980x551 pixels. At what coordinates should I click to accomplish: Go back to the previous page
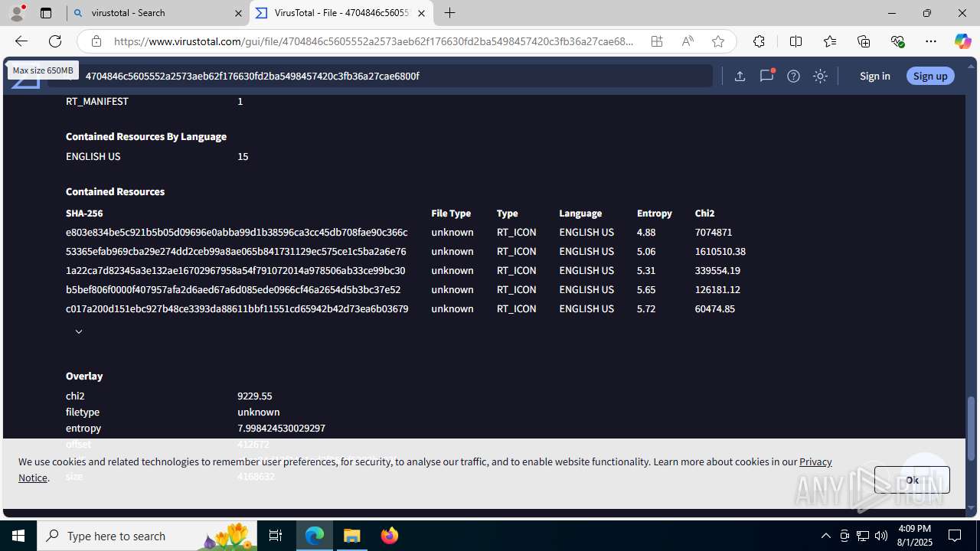[x=21, y=41]
